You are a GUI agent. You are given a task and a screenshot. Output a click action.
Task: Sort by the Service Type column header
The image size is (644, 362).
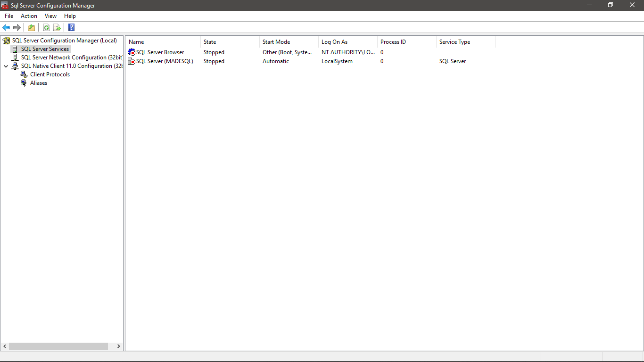tap(466, 42)
